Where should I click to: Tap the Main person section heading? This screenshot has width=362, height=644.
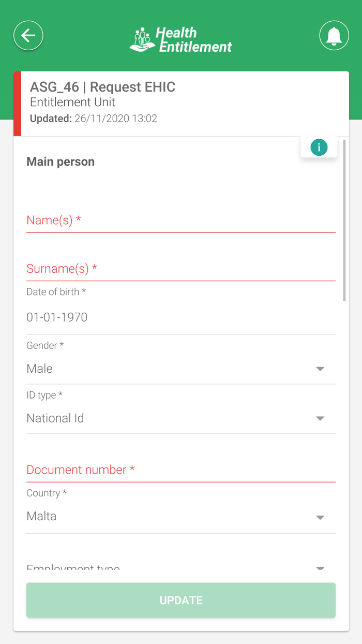(x=61, y=162)
